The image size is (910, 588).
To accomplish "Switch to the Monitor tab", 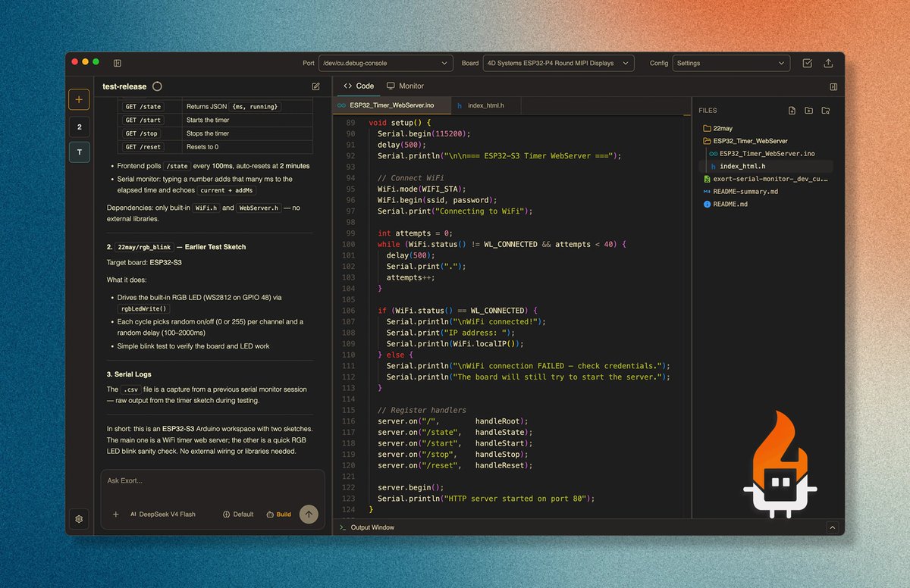I will coord(405,86).
